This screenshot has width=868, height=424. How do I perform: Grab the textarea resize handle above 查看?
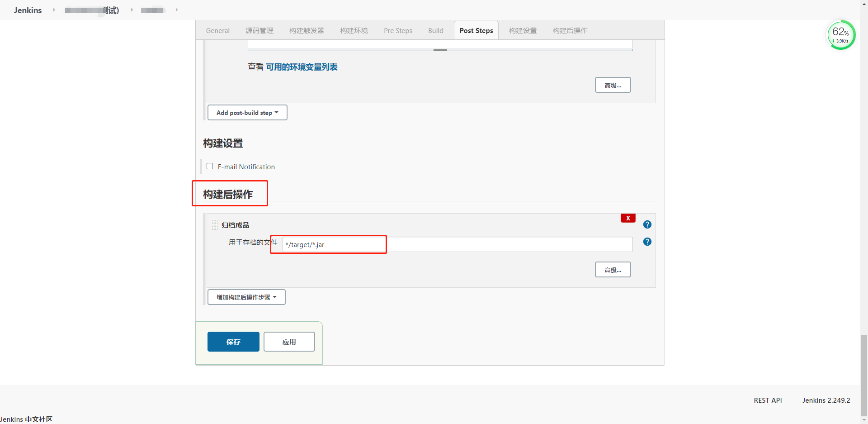tap(440, 50)
